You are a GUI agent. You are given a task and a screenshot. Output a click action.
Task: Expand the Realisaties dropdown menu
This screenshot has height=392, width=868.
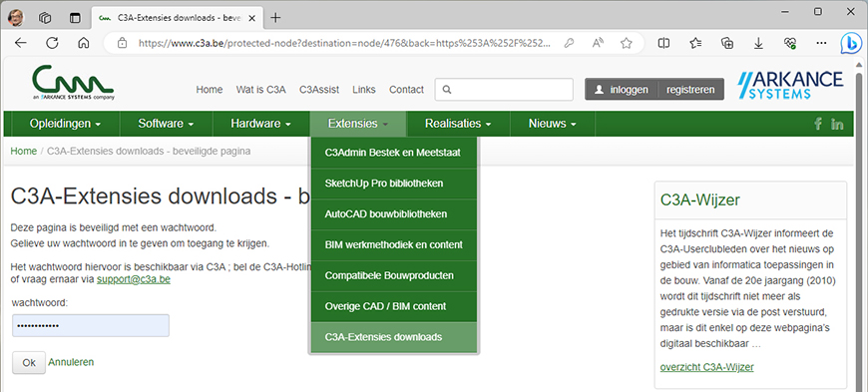pyautogui.click(x=458, y=124)
